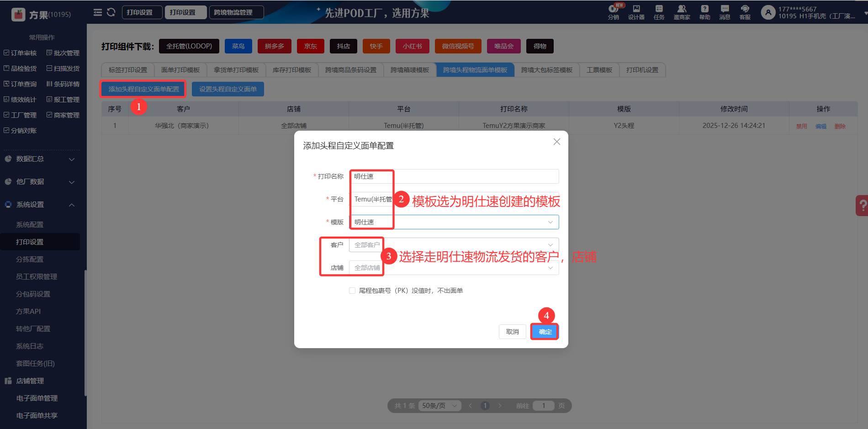Go to next page arrow in pagination
Image resolution: width=868 pixels, height=429 pixels.
click(500, 406)
